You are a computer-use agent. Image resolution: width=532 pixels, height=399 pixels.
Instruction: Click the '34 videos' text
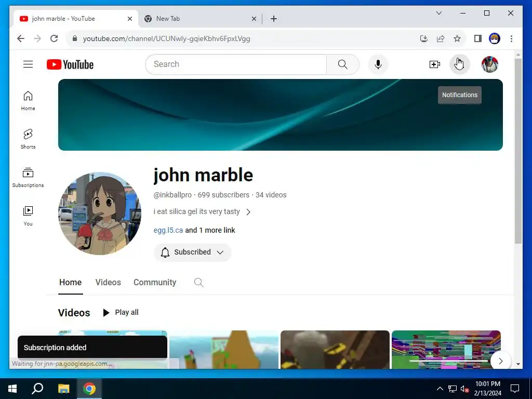point(271,195)
